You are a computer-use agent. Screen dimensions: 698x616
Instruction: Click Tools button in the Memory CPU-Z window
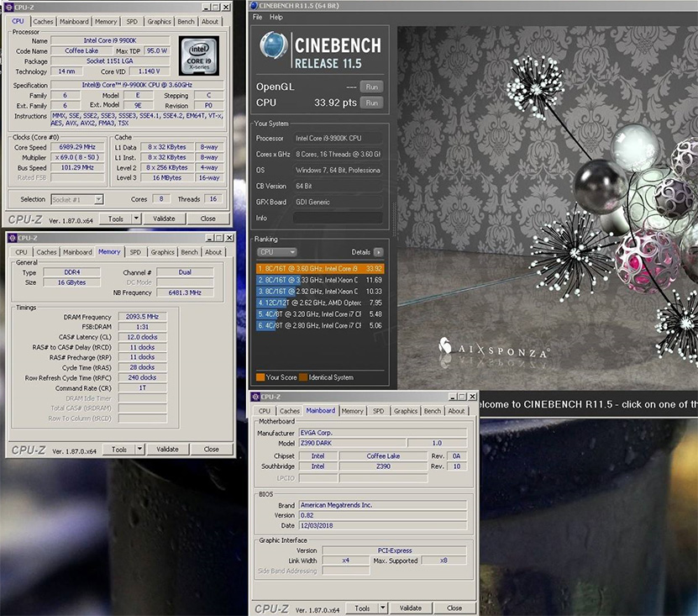pos(119,449)
